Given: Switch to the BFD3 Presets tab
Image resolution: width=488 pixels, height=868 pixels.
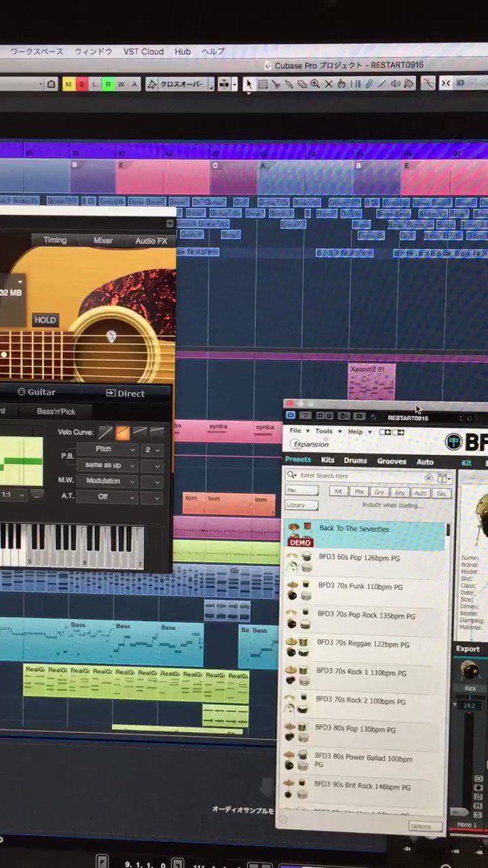Looking at the screenshot, I should coord(298,459).
